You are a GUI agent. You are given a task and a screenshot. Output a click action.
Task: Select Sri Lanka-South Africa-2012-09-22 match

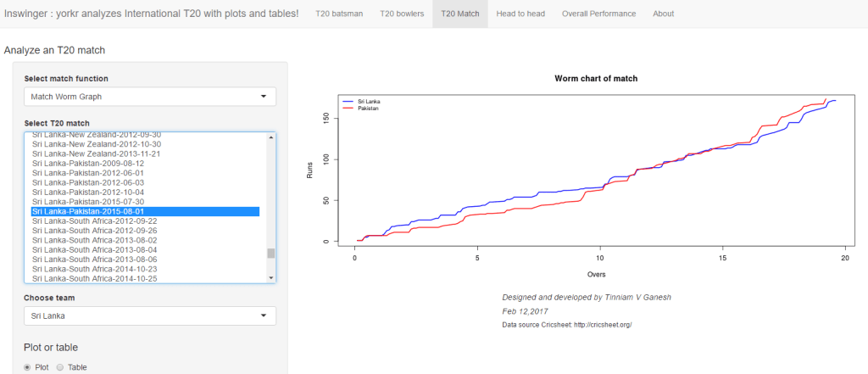(x=93, y=220)
